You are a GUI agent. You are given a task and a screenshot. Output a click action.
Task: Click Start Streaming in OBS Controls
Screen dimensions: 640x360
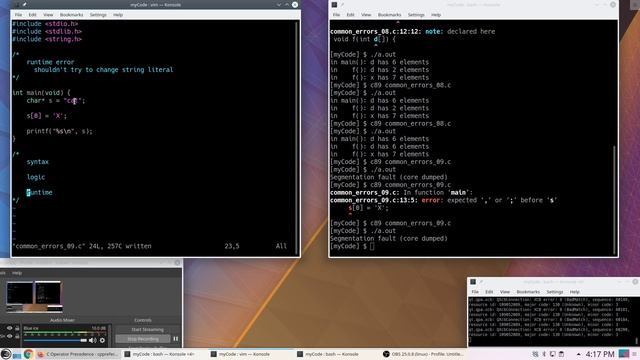click(x=147, y=329)
